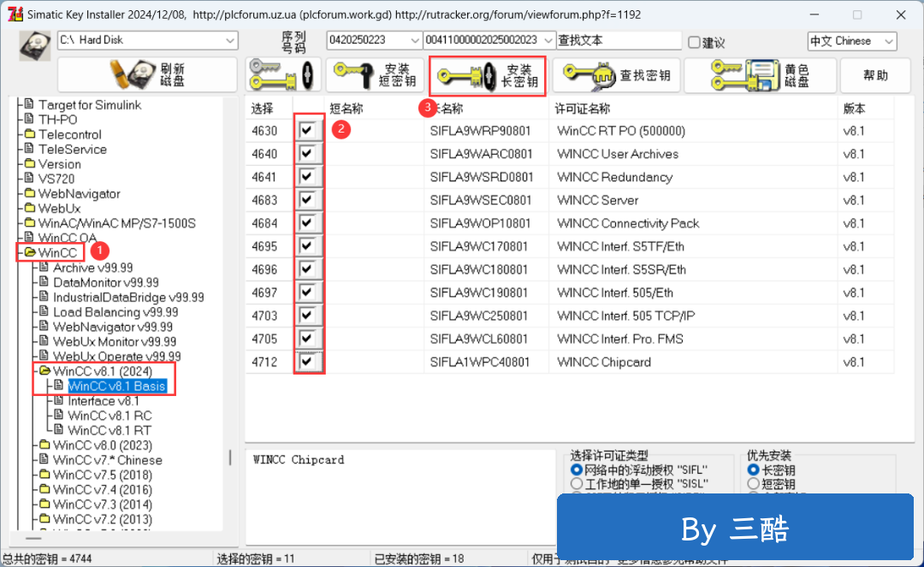This screenshot has width=924, height=567.
Task: Uncheck the checkbox for key 4630
Action: 306,130
